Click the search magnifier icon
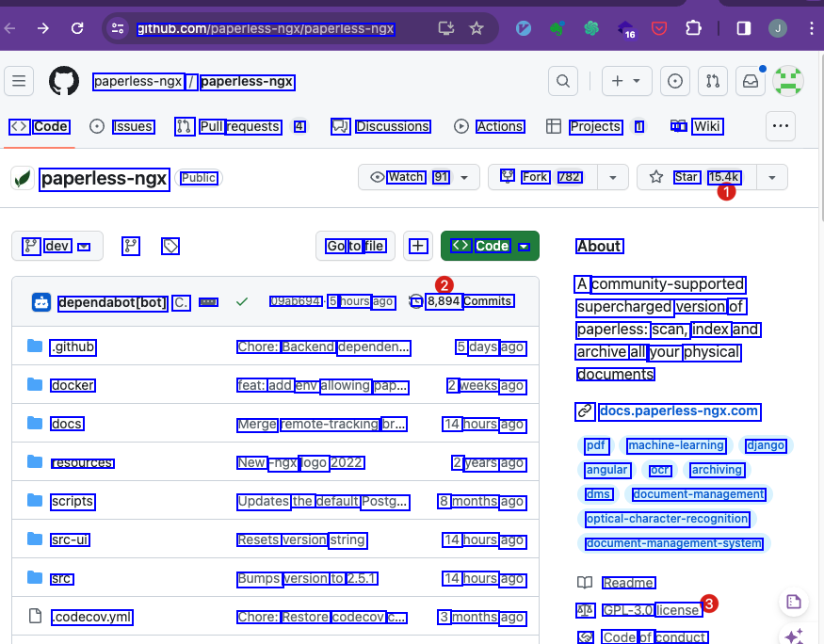The width and height of the screenshot is (824, 644). tap(562, 81)
